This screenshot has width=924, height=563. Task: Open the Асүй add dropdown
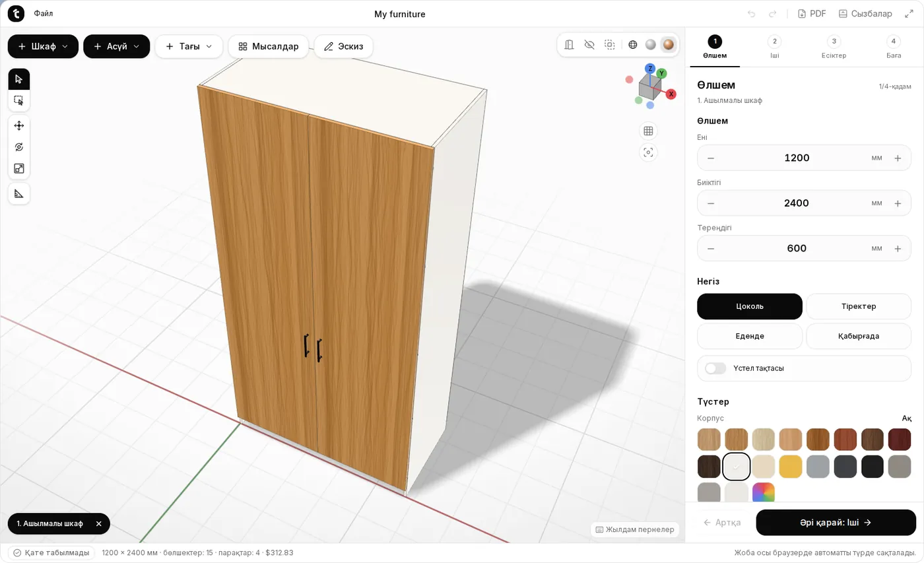[x=117, y=46]
